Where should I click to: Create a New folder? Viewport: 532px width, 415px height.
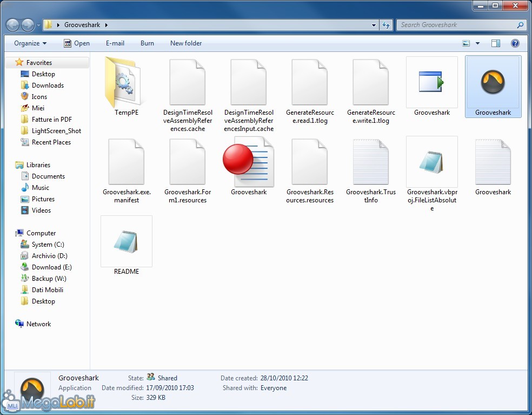coord(186,43)
